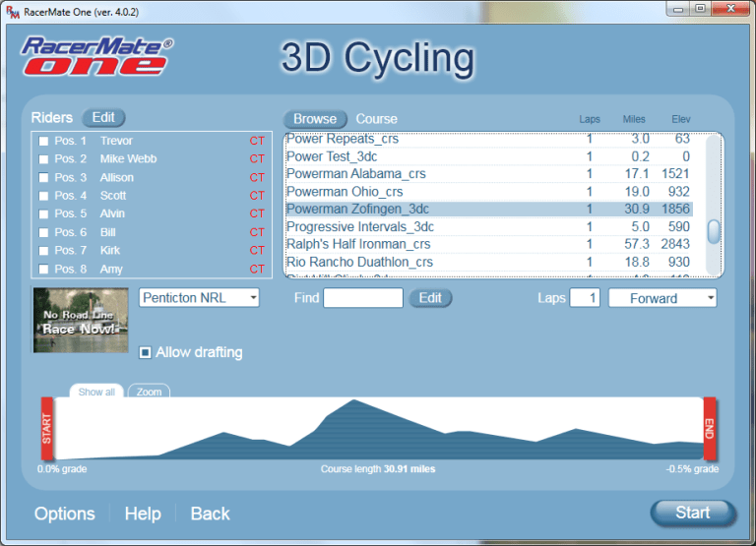Click the RacerMate One logo

pos(96,57)
